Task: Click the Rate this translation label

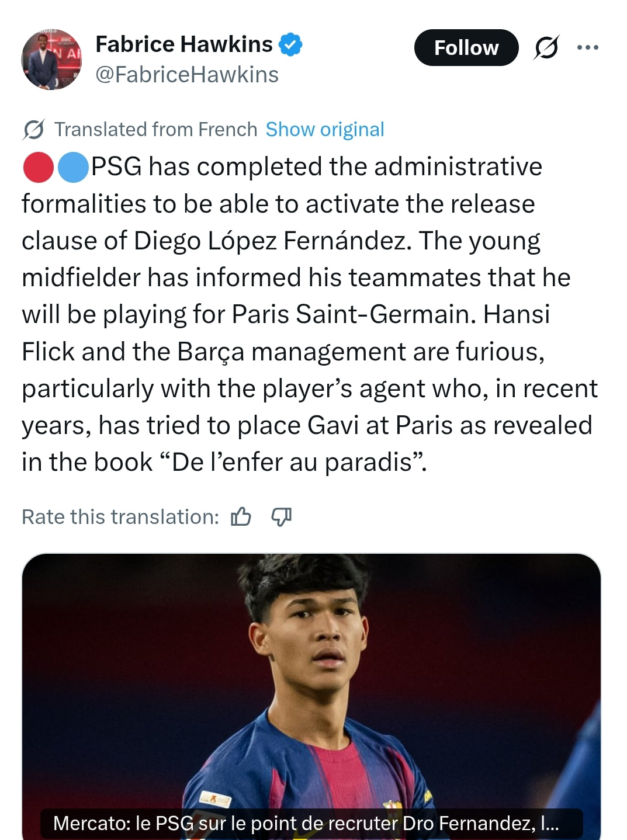Action: 120,516
